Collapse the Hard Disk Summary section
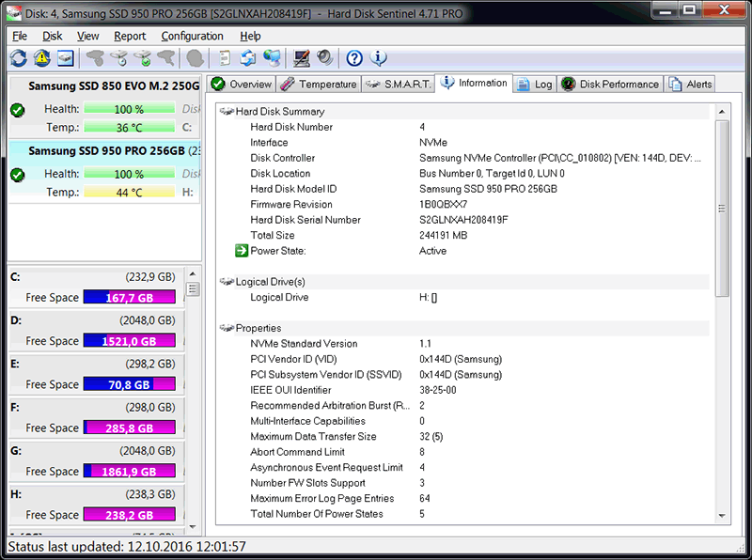 [x=227, y=112]
